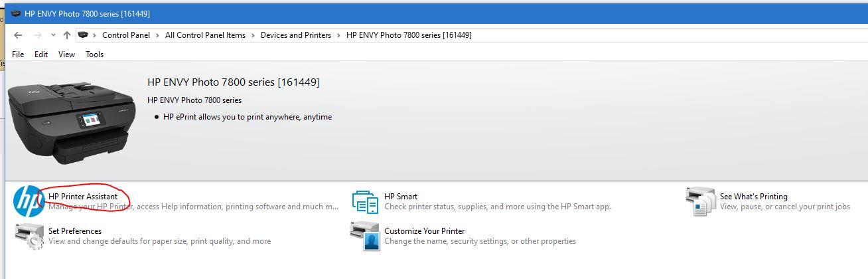Click the printer icon in address bar
This screenshot has width=868, height=279.
click(x=84, y=35)
